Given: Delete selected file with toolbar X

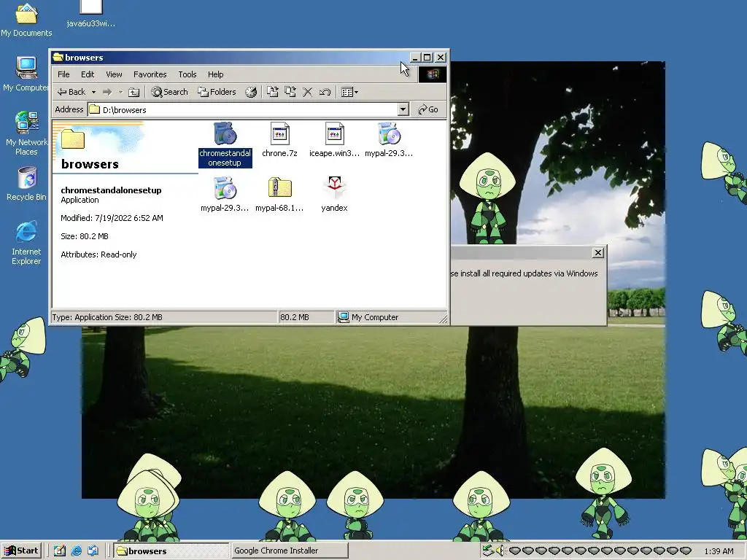Looking at the screenshot, I should (308, 92).
